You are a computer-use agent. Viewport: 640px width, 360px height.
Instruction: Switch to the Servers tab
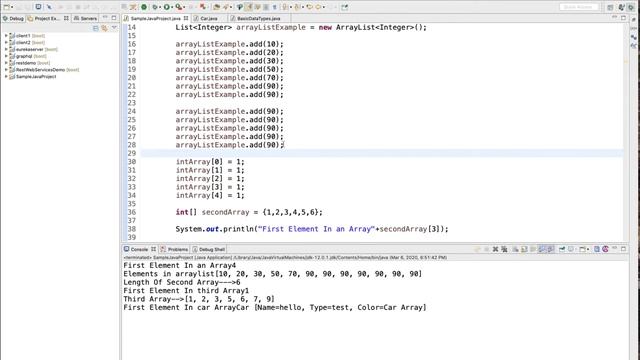pos(85,18)
